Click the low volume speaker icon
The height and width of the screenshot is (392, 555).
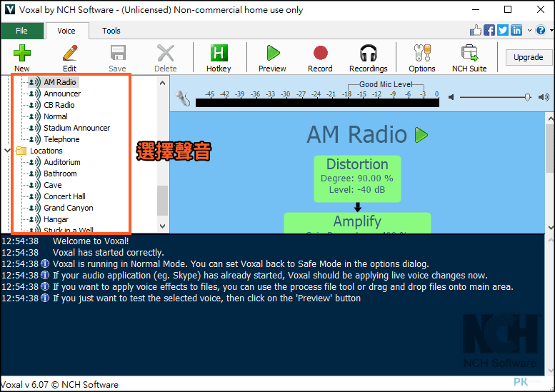(x=451, y=97)
